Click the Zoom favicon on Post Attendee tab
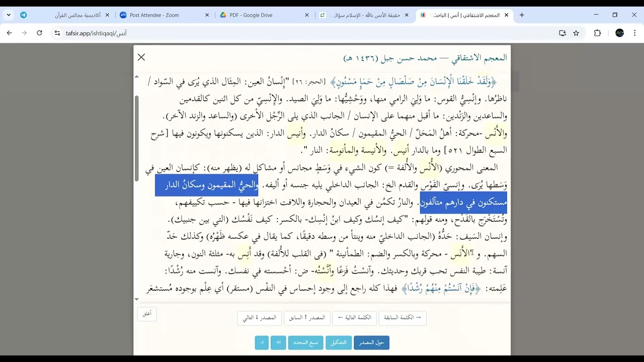The image size is (644, 362). (123, 15)
